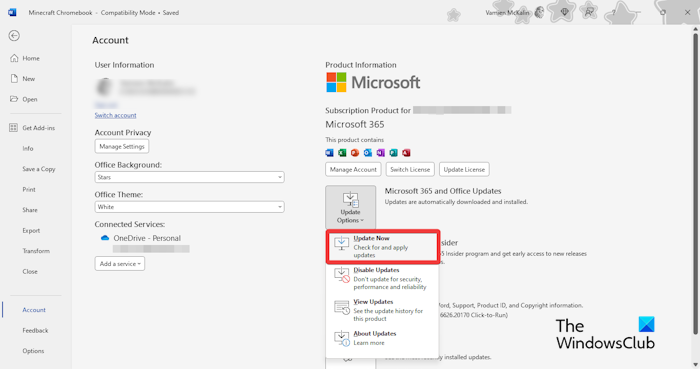Choose Update Now from the menu
The image size is (700, 369).
(x=383, y=246)
